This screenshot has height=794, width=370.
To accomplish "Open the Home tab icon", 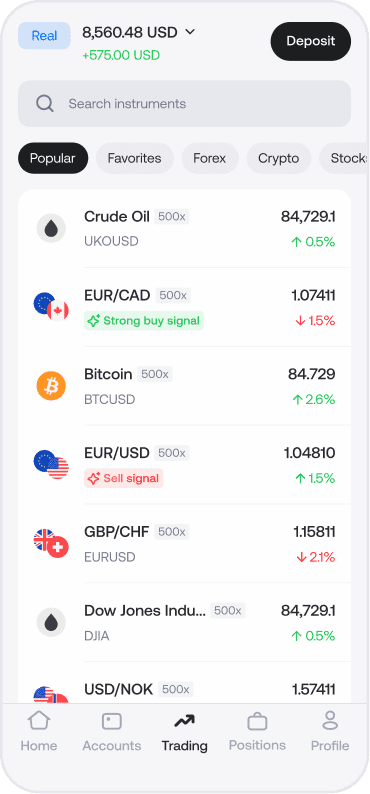I will coord(39,720).
